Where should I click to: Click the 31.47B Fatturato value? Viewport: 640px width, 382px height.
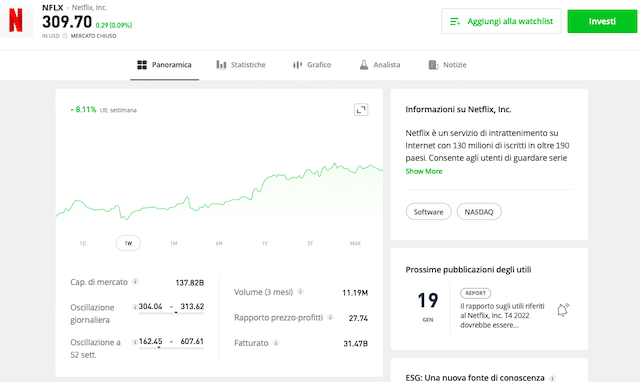coord(356,344)
